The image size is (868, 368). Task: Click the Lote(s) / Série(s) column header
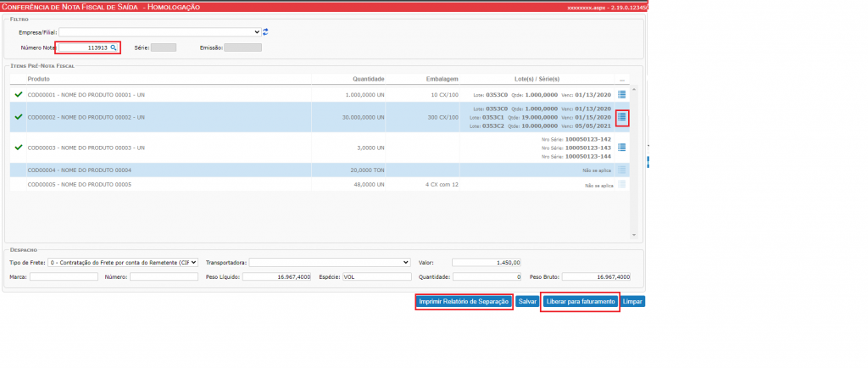537,79
